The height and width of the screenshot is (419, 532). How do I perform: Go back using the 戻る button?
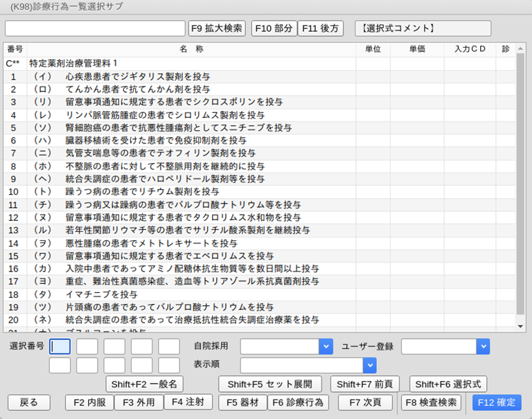[x=28, y=402]
